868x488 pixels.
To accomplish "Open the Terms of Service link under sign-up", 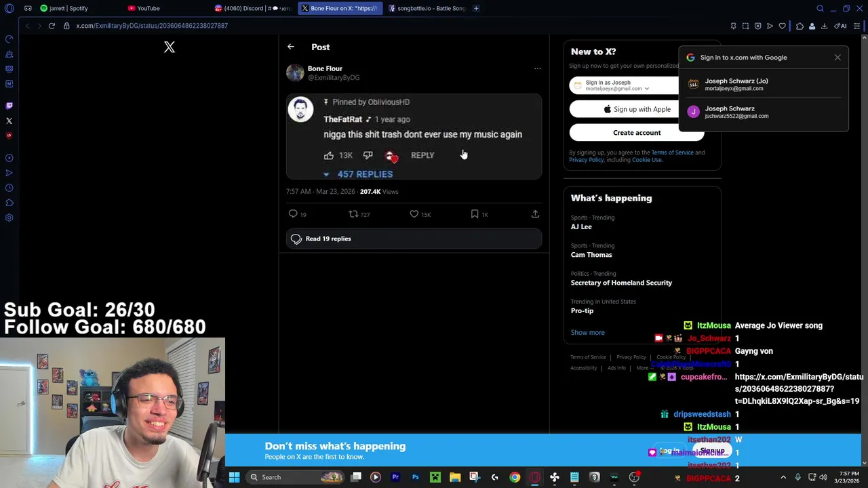I will pos(673,152).
